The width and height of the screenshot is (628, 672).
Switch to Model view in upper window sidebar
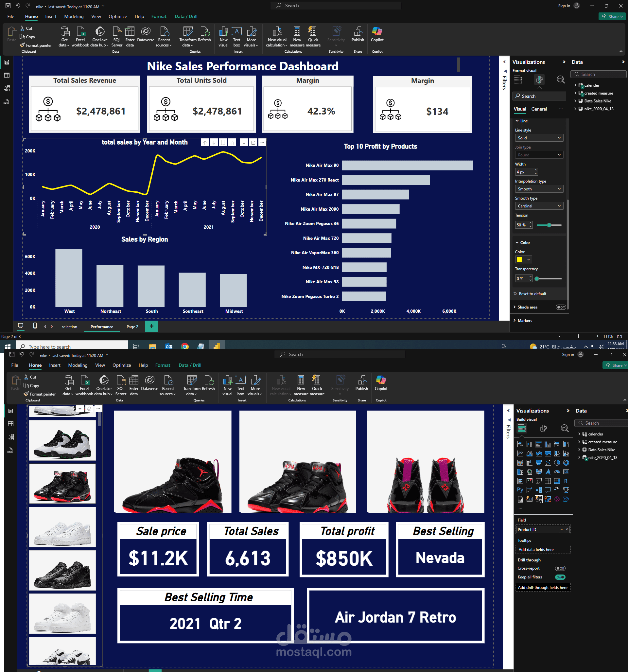point(7,89)
